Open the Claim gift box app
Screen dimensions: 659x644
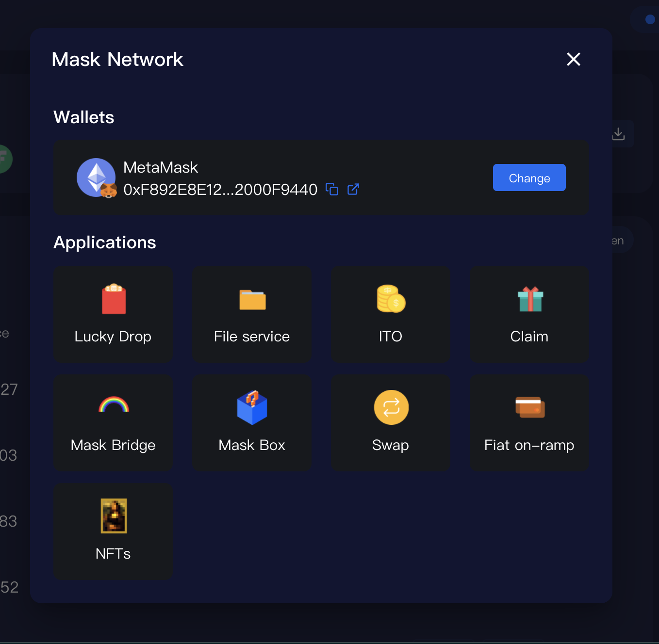(x=529, y=314)
